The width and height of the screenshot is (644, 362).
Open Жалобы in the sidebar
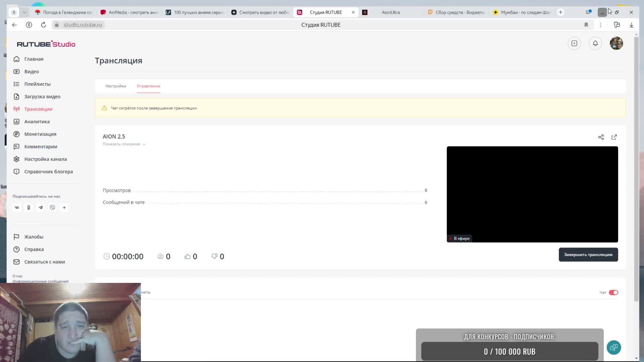(34, 237)
